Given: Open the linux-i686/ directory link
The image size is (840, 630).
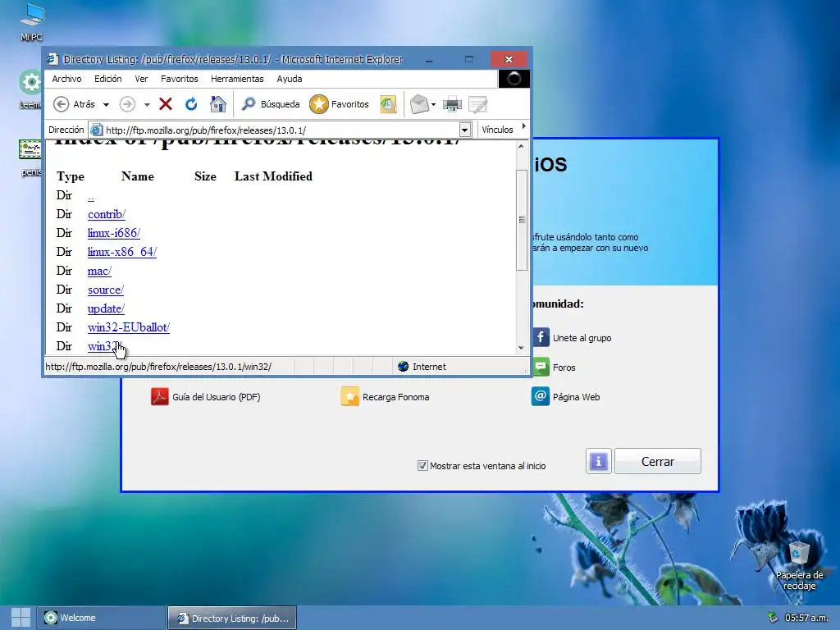Looking at the screenshot, I should (113, 233).
